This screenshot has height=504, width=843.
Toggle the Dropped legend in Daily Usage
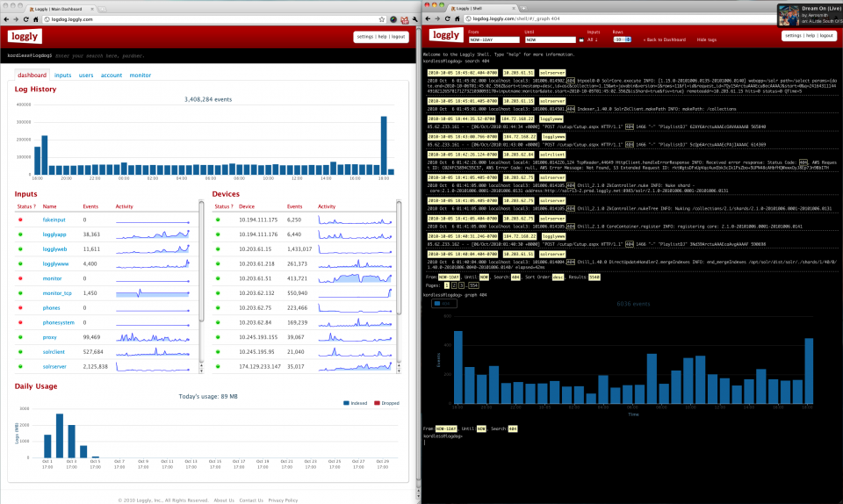387,403
